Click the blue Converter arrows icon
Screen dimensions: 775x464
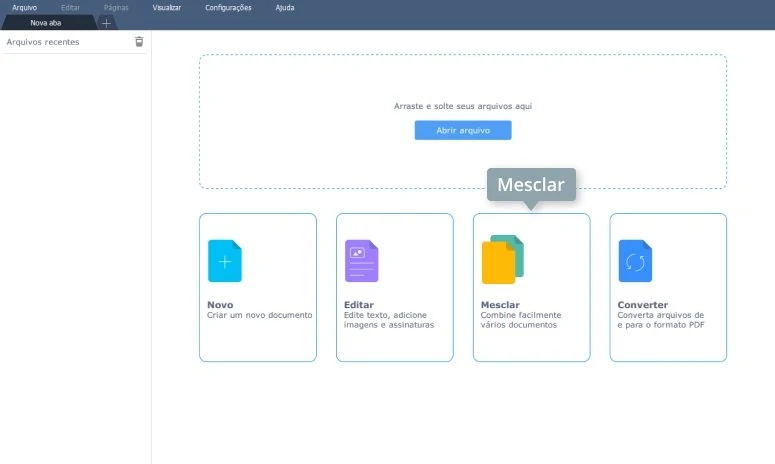click(635, 261)
